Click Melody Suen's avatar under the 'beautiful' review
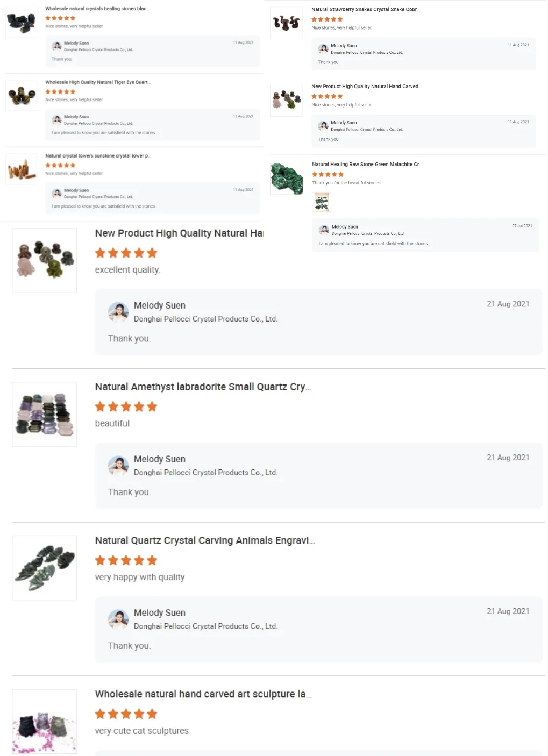The height and width of the screenshot is (756, 548). (118, 466)
